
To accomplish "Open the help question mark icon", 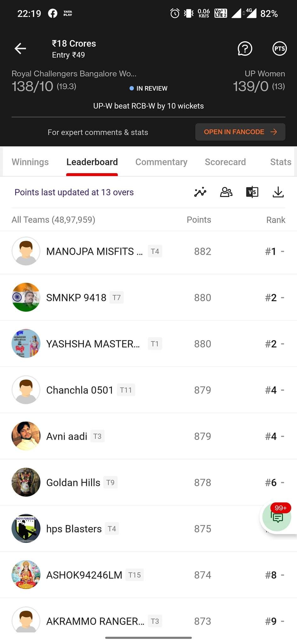I will 245,48.
